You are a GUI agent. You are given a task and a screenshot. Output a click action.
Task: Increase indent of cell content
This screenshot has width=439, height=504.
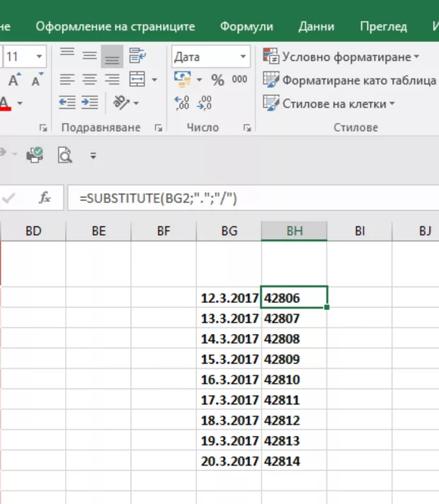[90, 103]
